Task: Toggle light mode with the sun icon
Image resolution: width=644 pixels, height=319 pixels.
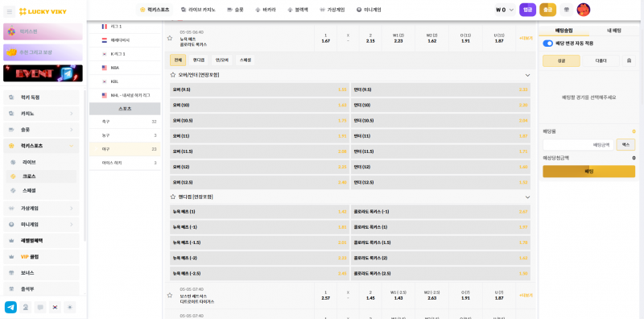Action: [70, 307]
